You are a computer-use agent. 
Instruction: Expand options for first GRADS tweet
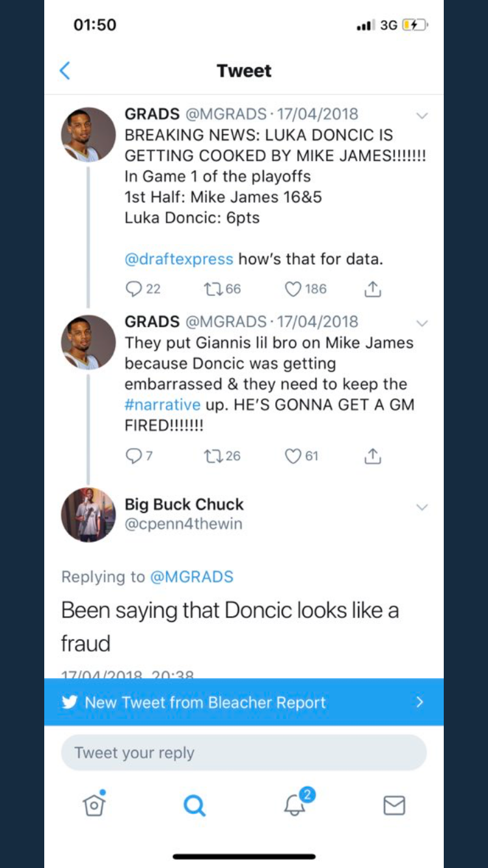pos(422,116)
